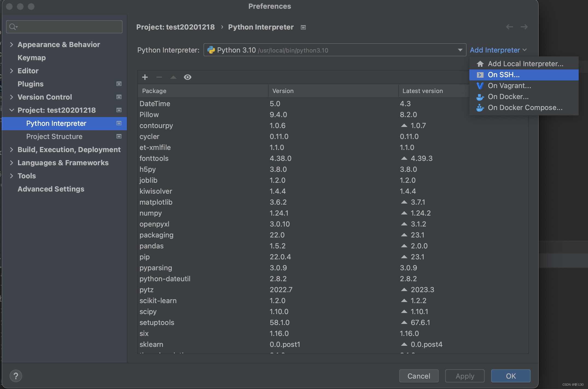Open help using the question mark icon

[x=16, y=376]
